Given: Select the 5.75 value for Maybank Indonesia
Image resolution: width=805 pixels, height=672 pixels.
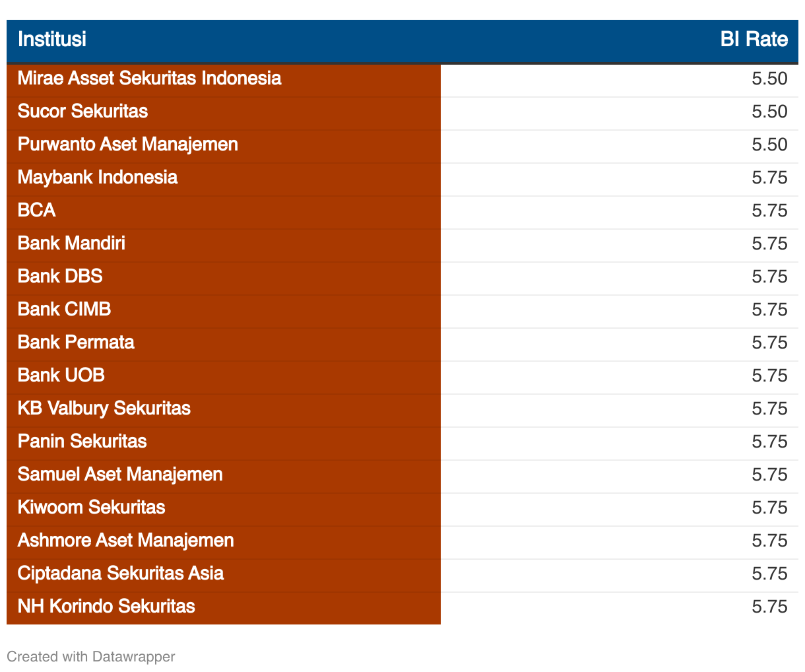Looking at the screenshot, I should point(769,178).
